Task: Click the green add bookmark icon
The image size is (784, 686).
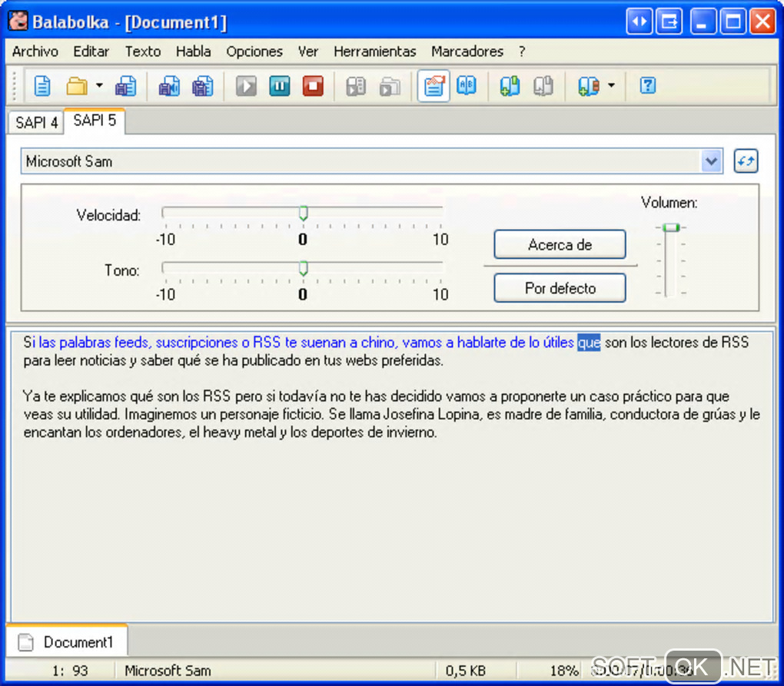Action: pyautogui.click(x=510, y=86)
